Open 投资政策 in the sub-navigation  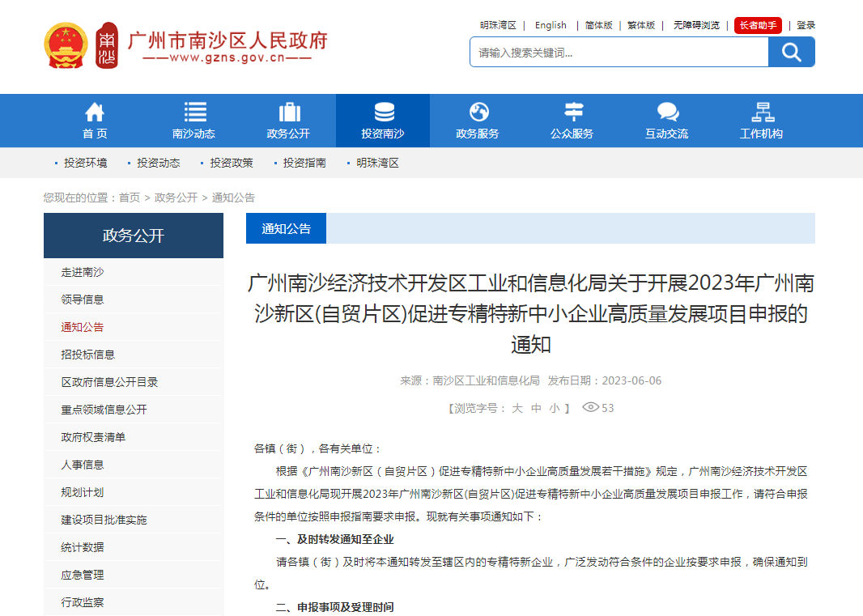pos(232,163)
